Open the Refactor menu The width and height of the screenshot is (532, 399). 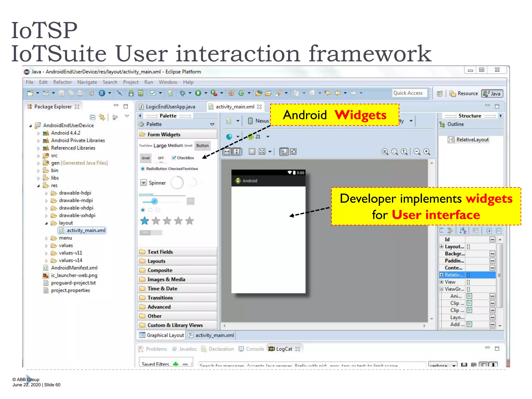point(62,82)
